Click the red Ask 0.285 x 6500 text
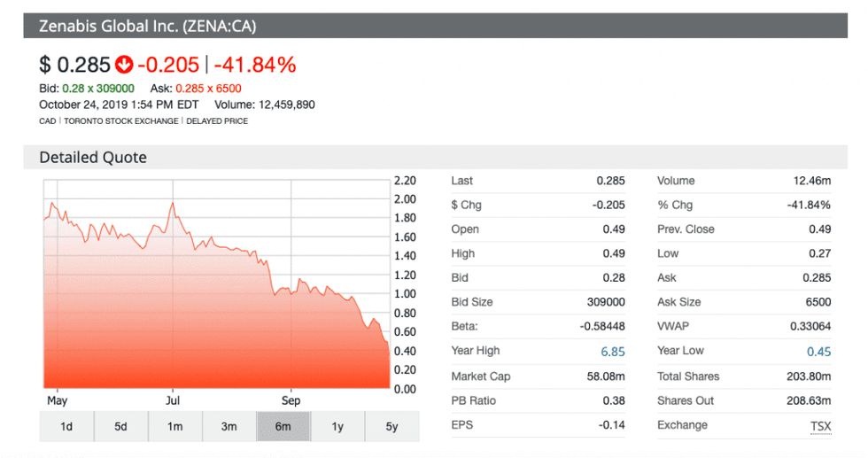This screenshot has height=458, width=868. pos(208,89)
